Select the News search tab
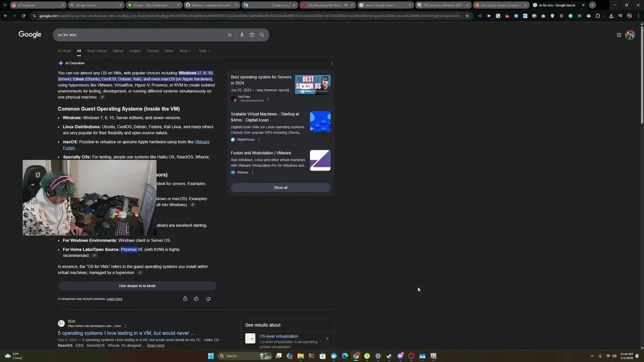Image resolution: width=644 pixels, height=362 pixels. point(169,51)
